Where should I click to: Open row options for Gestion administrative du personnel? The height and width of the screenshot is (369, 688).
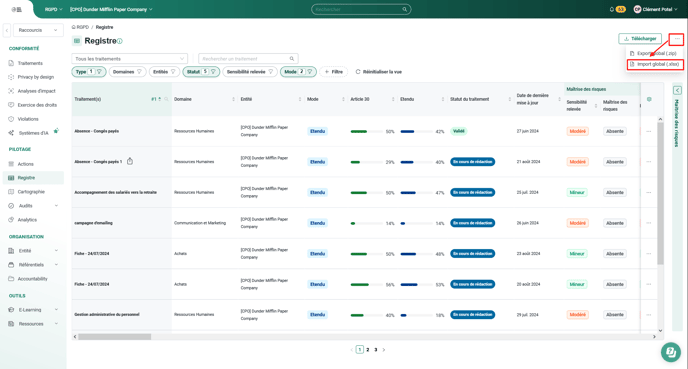[x=649, y=315]
